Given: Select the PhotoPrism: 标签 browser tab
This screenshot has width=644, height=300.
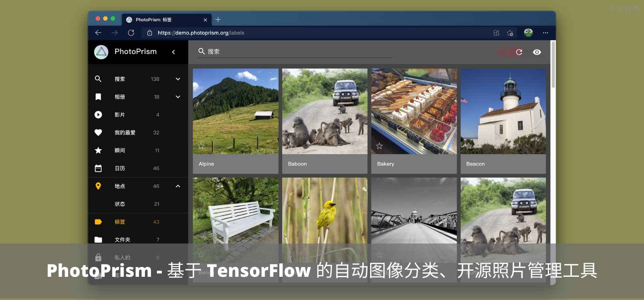Looking at the screenshot, I should pyautogui.click(x=167, y=20).
